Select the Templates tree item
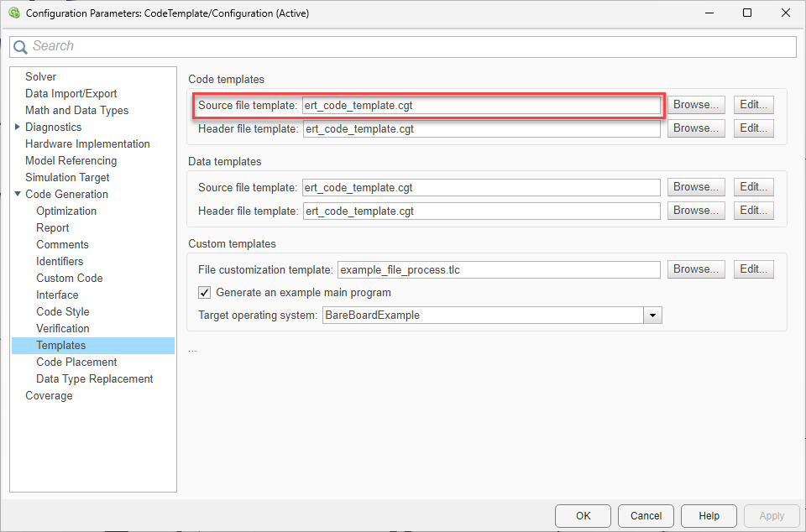 pyautogui.click(x=61, y=345)
